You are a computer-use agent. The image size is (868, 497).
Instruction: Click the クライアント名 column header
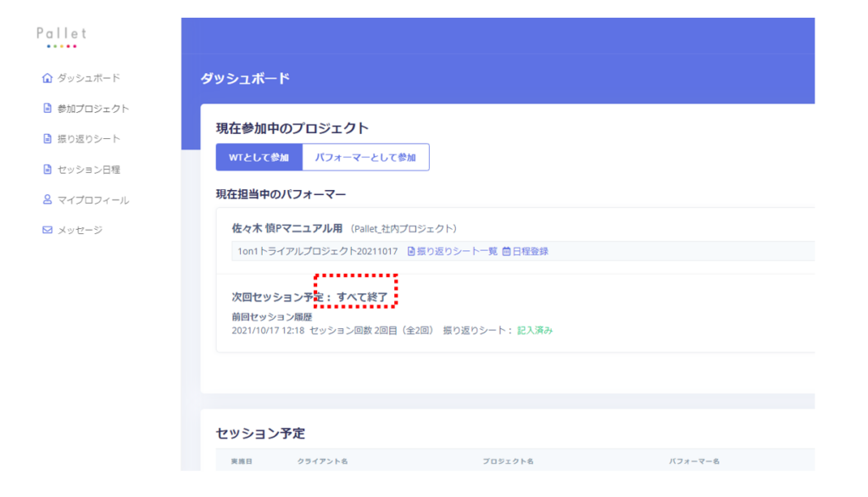[322, 461]
